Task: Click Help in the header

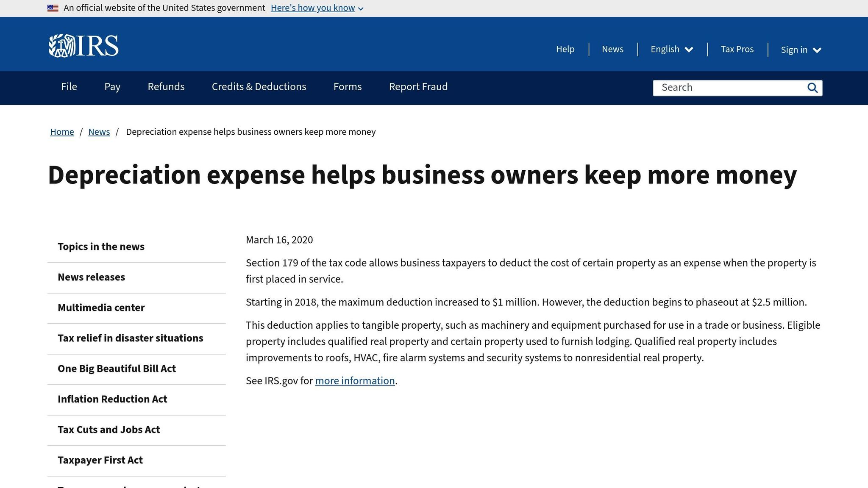Action: 565,50
